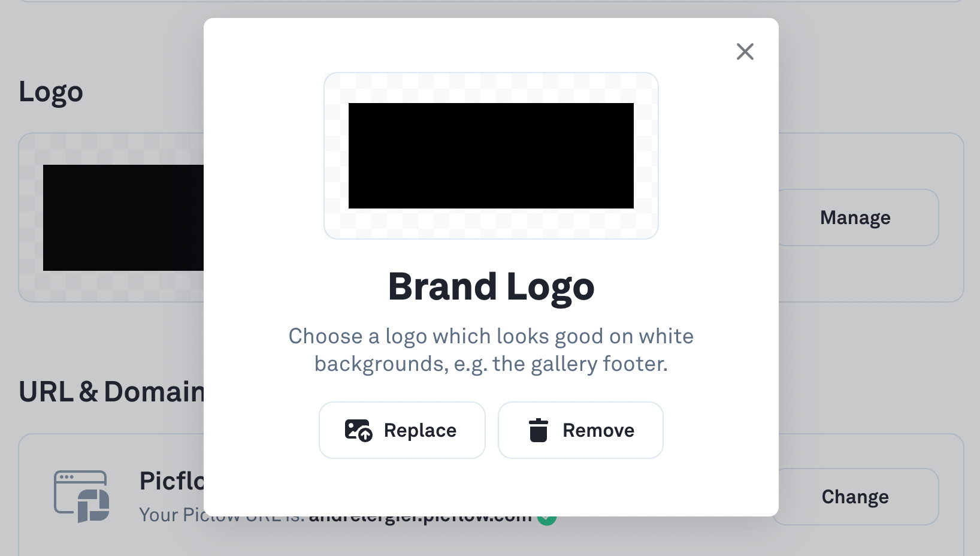Open Manage for the logo section
Screen dimensions: 980x556
click(855, 217)
